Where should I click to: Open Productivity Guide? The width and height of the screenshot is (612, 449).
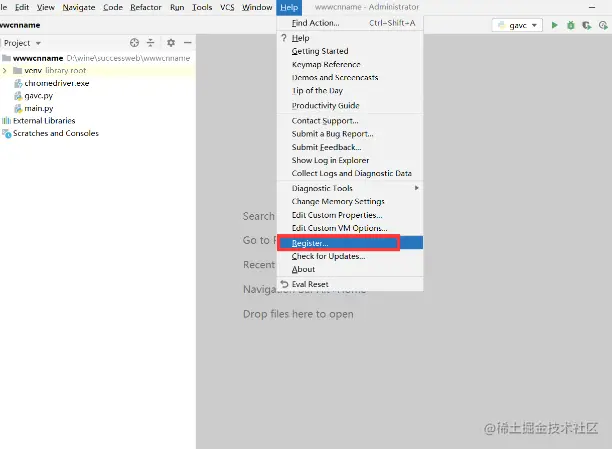[350, 105]
